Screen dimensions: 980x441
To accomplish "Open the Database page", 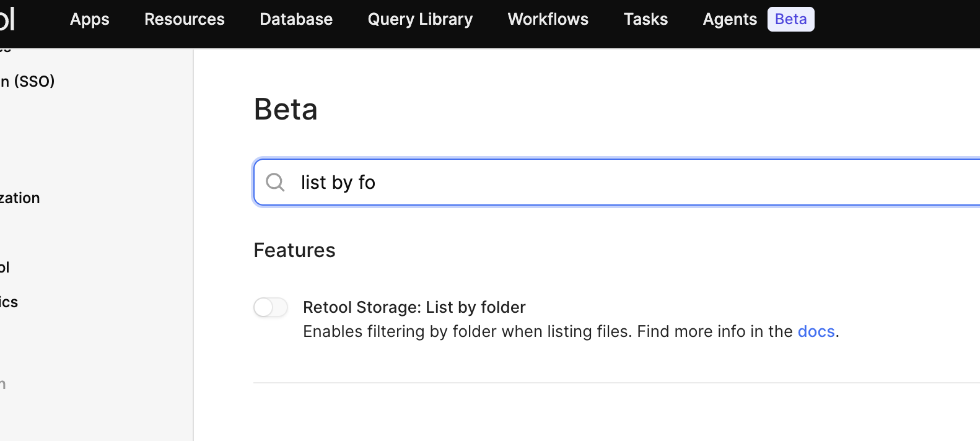I will [296, 19].
